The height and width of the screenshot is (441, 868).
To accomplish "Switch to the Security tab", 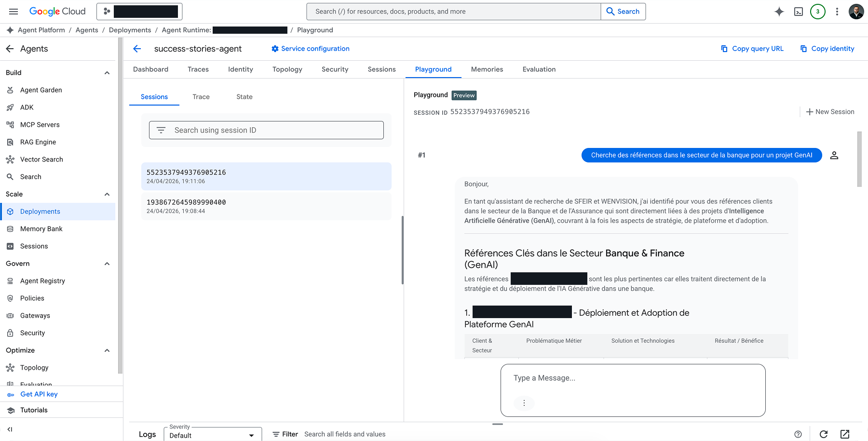I will (x=335, y=69).
